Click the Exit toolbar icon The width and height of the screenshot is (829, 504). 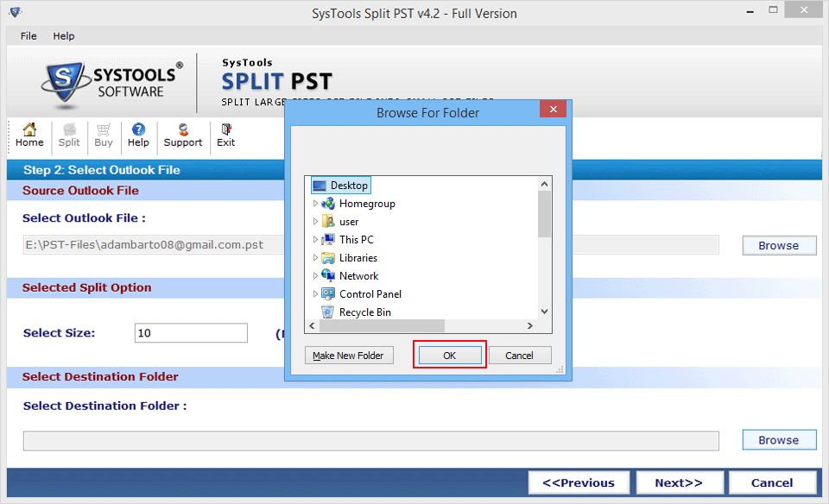coord(226,135)
